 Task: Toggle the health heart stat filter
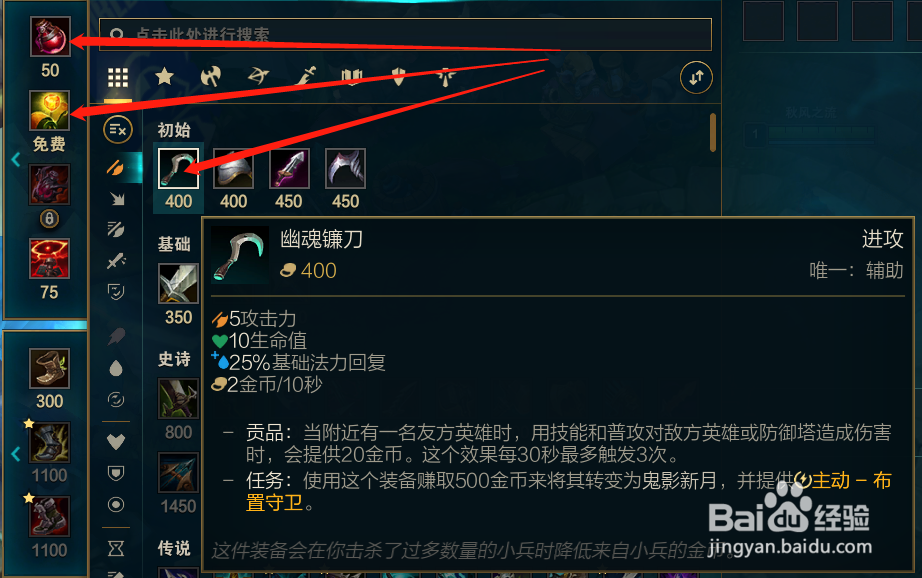click(116, 441)
